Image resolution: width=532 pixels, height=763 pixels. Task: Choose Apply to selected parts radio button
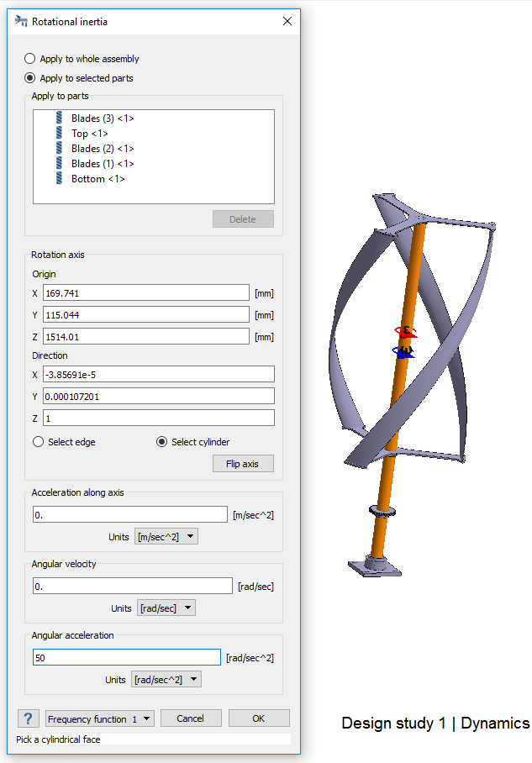point(30,78)
